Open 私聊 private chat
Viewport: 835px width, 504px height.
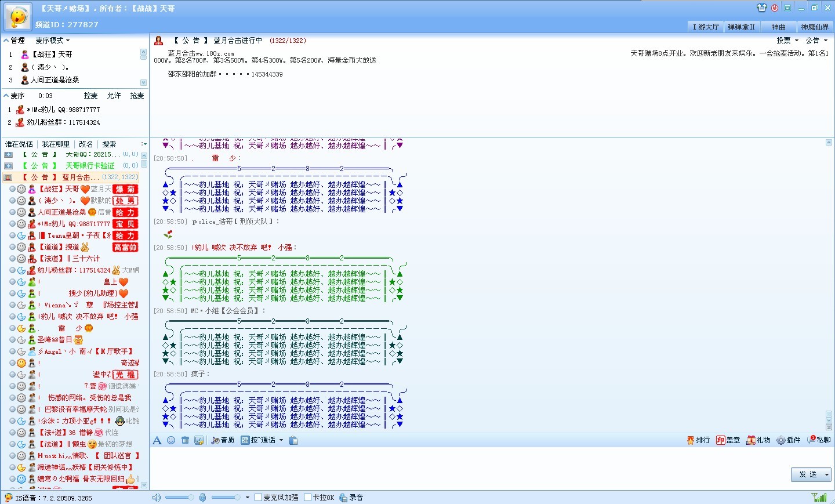tap(819, 440)
